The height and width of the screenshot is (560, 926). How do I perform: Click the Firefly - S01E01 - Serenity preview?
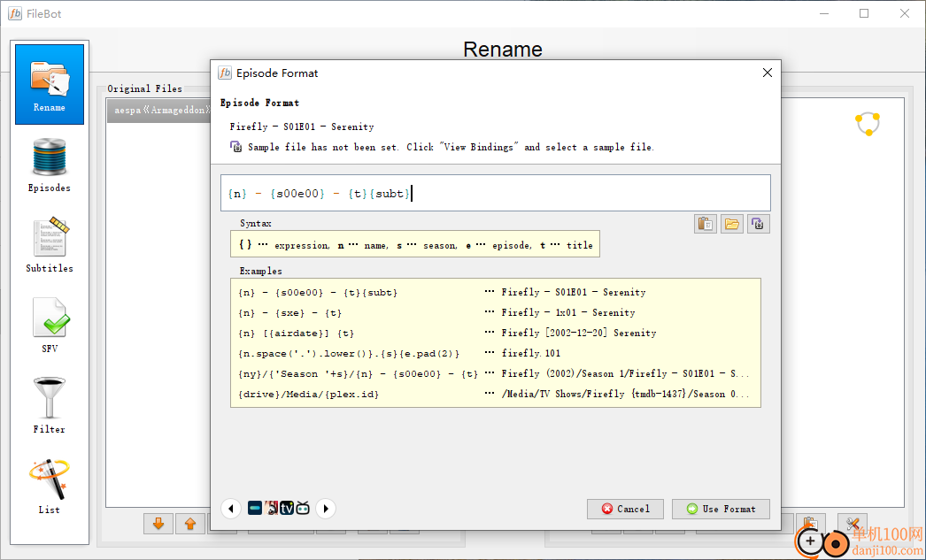click(x=302, y=127)
